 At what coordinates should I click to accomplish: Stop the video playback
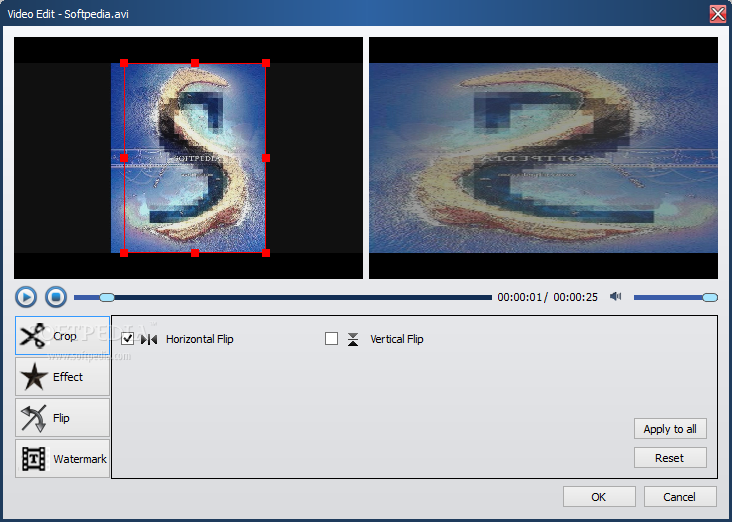pyautogui.click(x=56, y=297)
